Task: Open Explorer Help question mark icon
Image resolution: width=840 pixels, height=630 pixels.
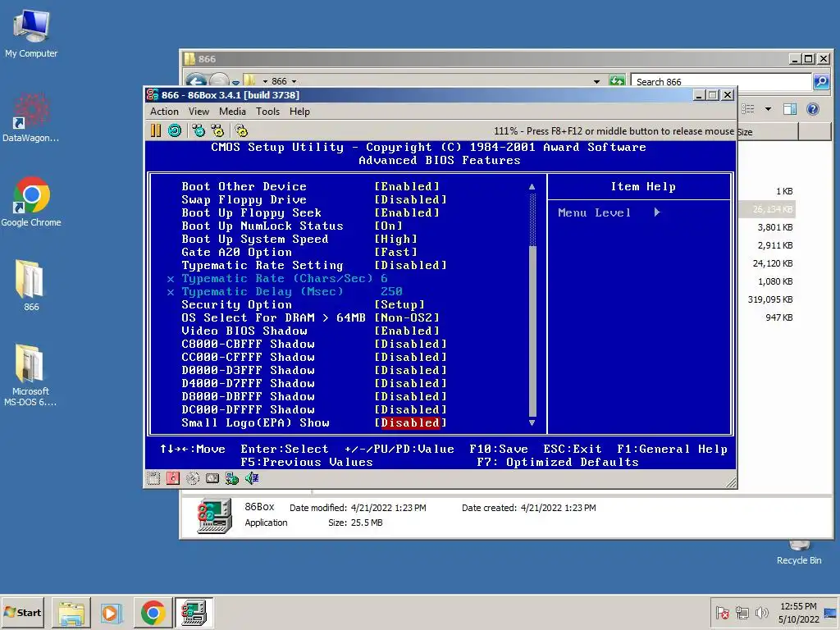Action: [x=813, y=109]
